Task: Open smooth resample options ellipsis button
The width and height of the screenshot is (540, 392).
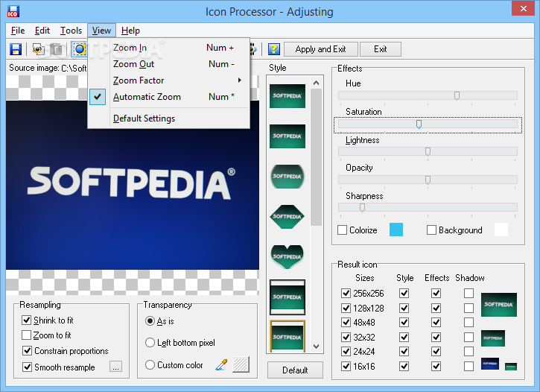Action: pyautogui.click(x=115, y=367)
